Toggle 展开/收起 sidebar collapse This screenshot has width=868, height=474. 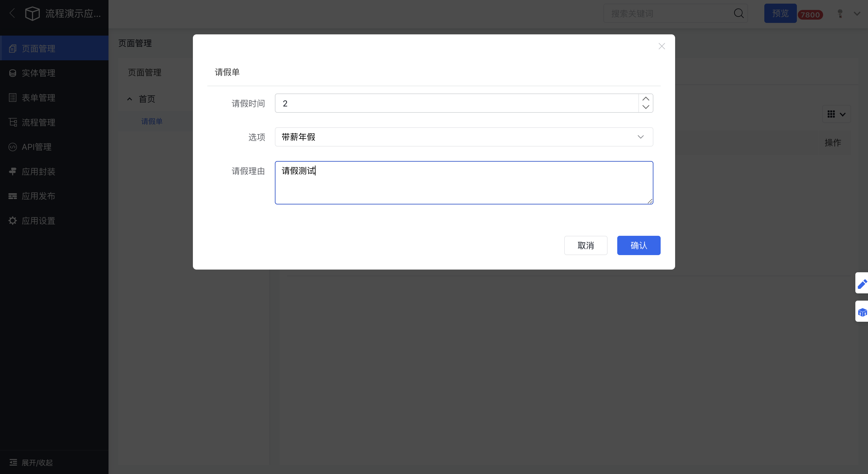coord(54,462)
